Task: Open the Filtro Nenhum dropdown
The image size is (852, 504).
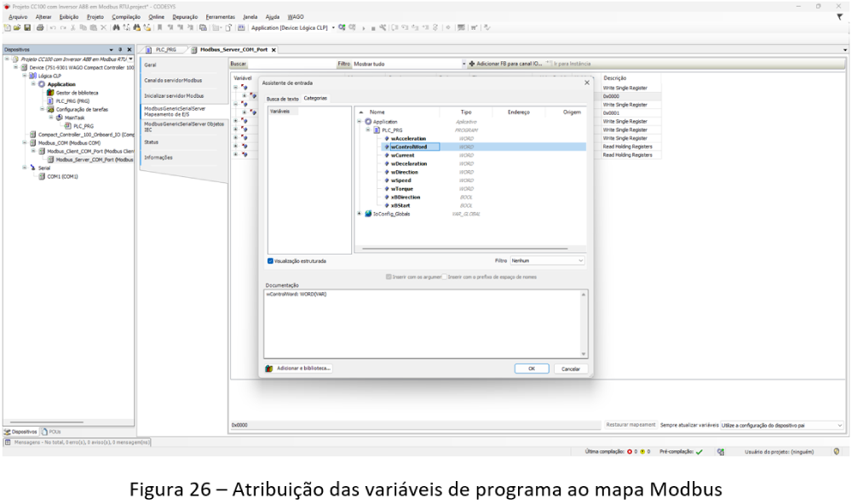Action: [x=547, y=261]
